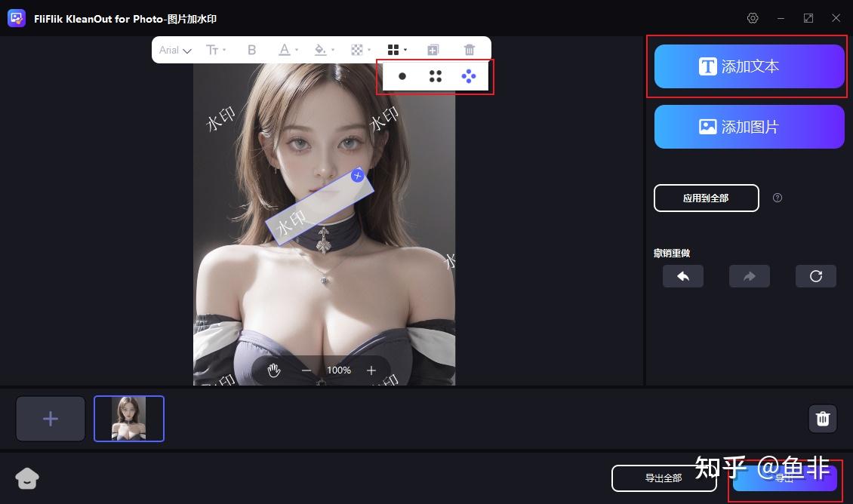Activate the hand pan tool
The height and width of the screenshot is (504, 853).
tap(273, 370)
